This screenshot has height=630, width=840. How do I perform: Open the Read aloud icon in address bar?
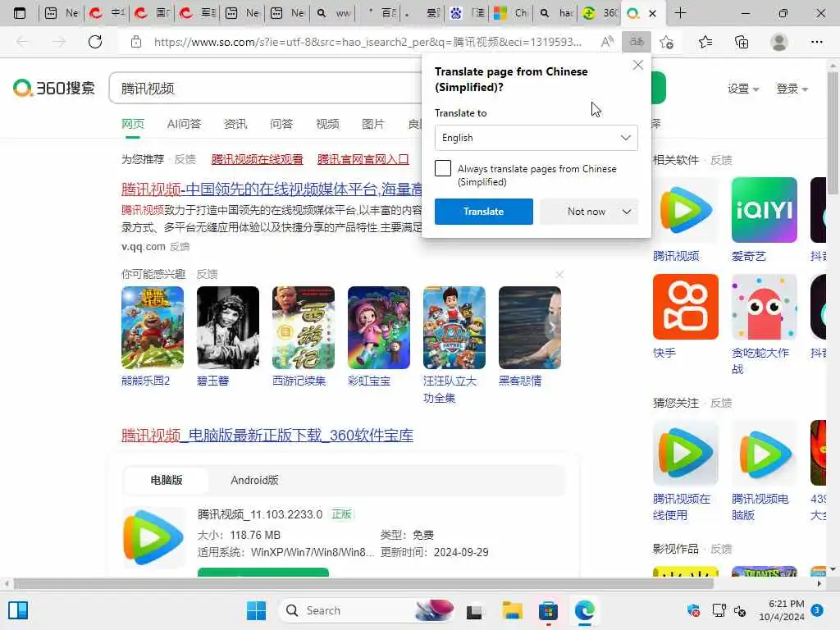click(607, 42)
